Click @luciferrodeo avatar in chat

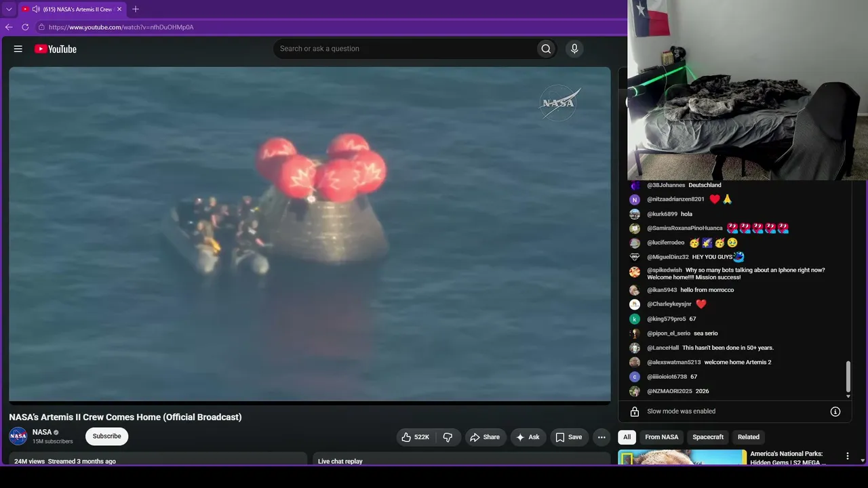(635, 243)
